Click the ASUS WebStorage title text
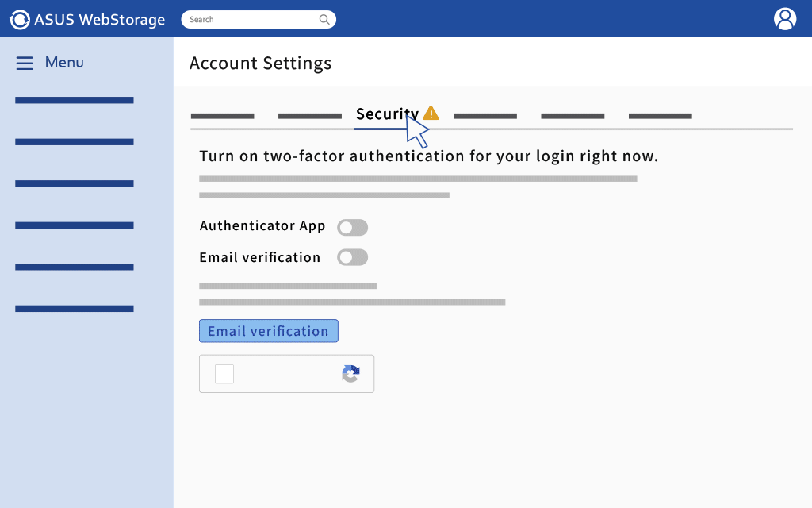Image resolution: width=812 pixels, height=508 pixels. point(99,20)
